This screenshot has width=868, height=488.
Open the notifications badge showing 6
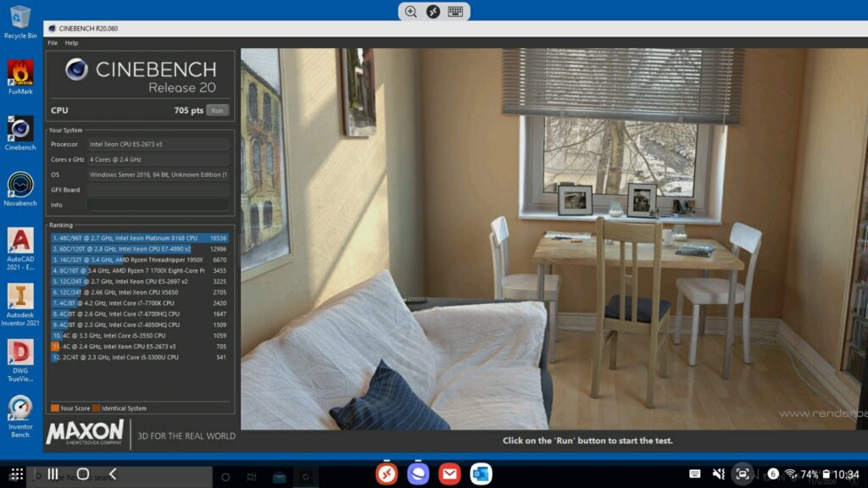(773, 474)
